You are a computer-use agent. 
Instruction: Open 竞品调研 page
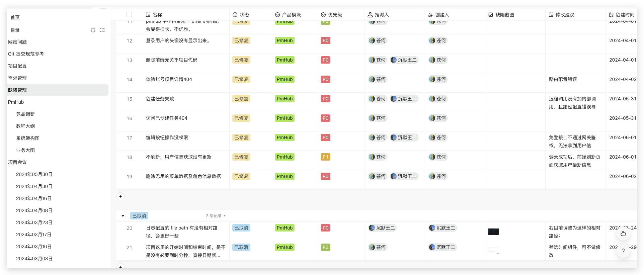click(x=25, y=114)
